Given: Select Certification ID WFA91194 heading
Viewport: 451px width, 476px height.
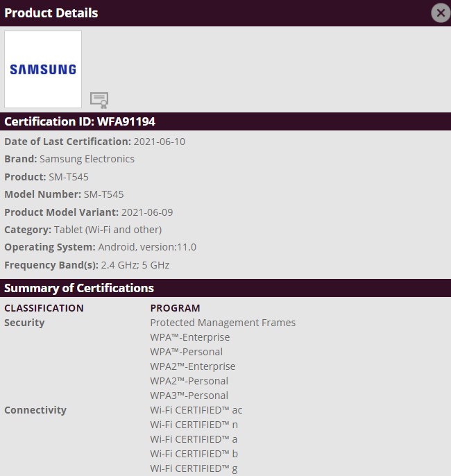Looking at the screenshot, I should coord(80,121).
